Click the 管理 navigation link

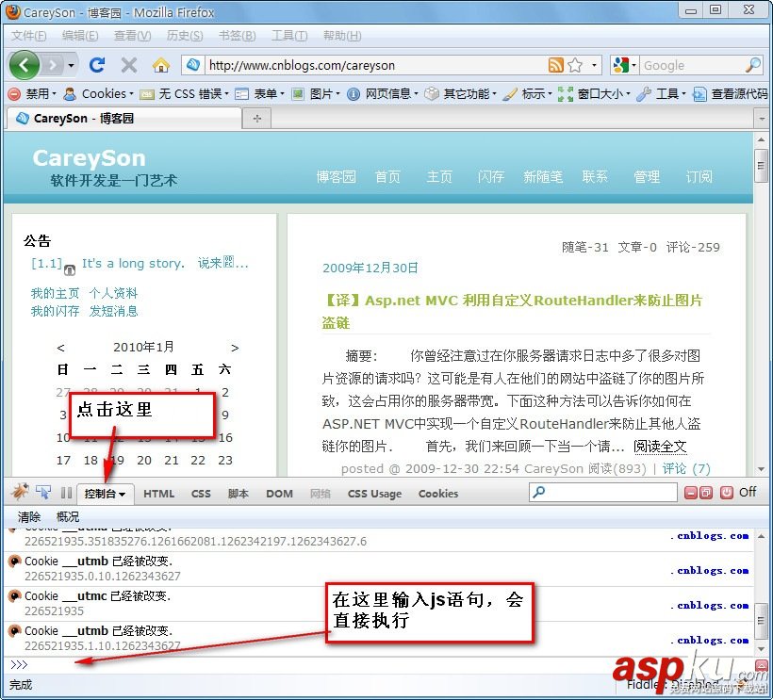click(647, 176)
